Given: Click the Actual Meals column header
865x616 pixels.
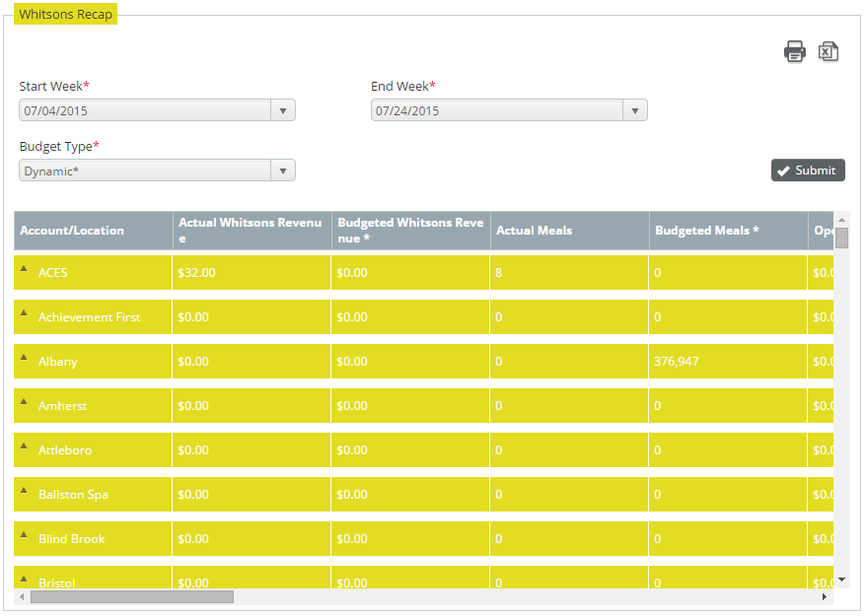Looking at the screenshot, I should coord(534,231).
